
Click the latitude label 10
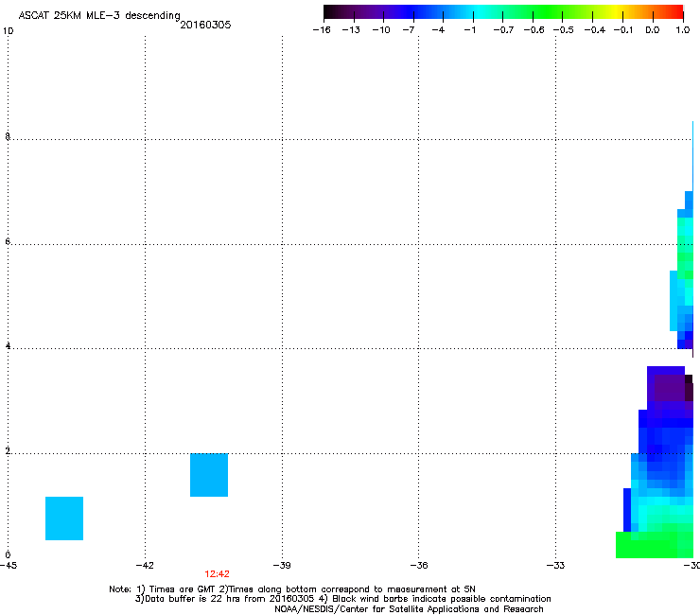pyautogui.click(x=8, y=31)
